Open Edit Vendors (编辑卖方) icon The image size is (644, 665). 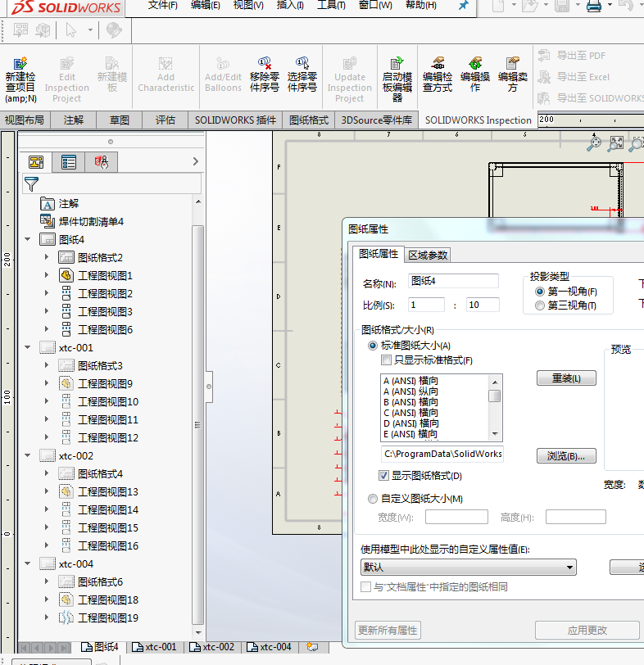coord(512,63)
